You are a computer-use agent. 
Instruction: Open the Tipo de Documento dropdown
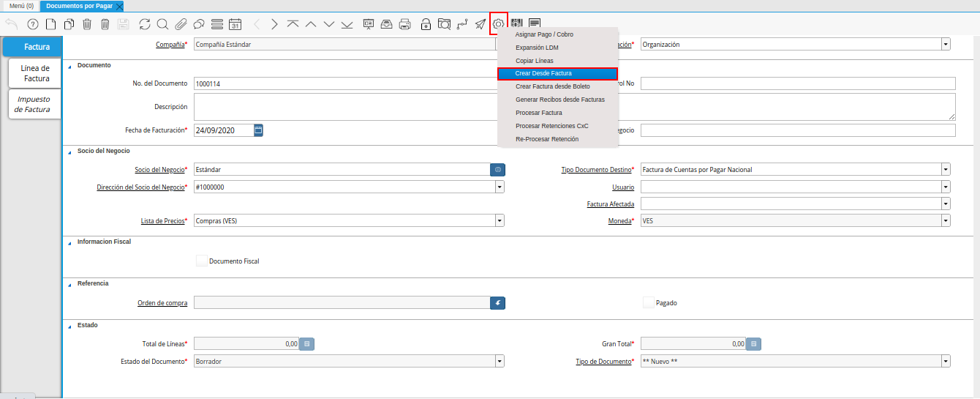tap(946, 361)
